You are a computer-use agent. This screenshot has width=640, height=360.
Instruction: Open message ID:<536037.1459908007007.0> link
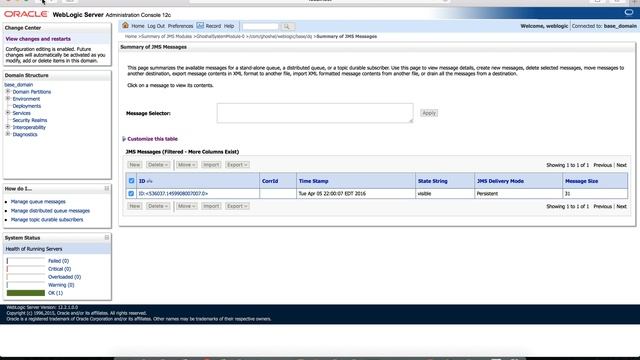(x=173, y=193)
